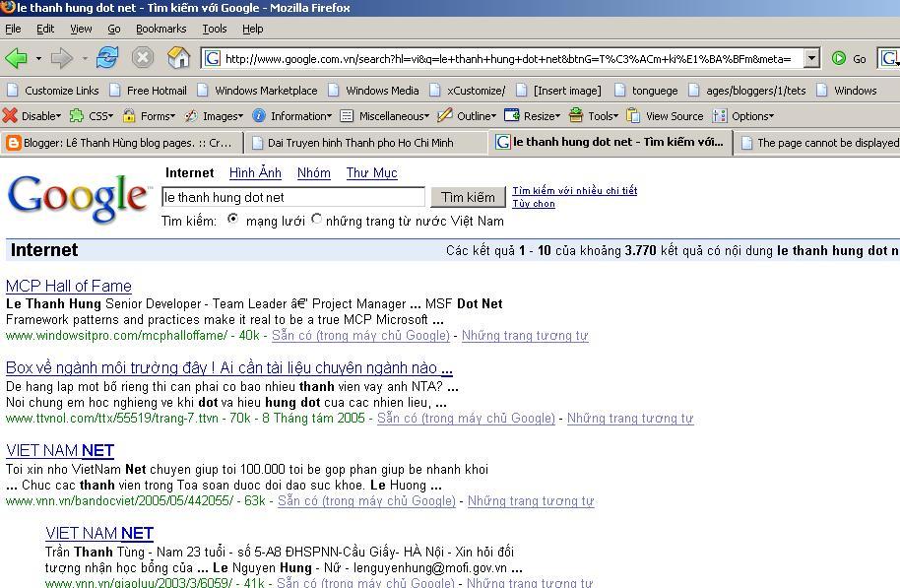Open the ages/bloggers/1/tets bookmark
Viewport: 900px width, 588px height.
[746, 91]
